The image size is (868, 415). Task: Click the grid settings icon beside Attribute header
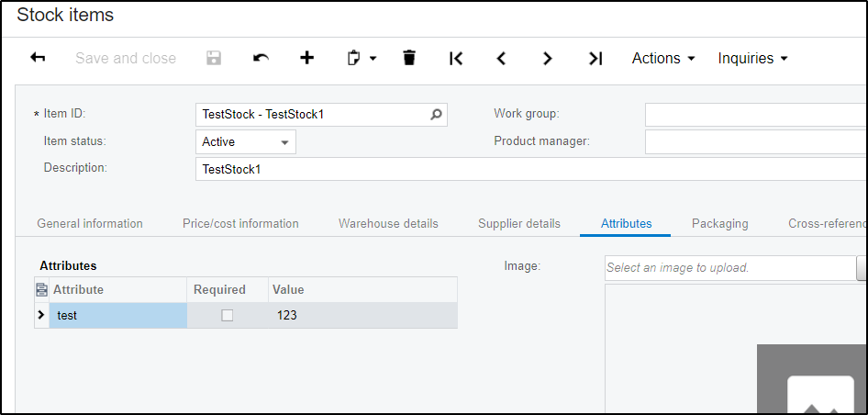(41, 289)
